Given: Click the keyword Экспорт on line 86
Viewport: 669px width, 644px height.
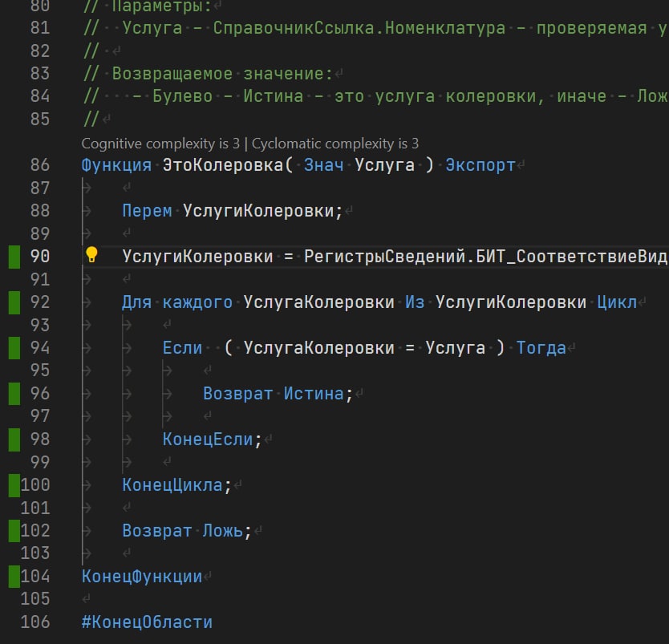Looking at the screenshot, I should [x=480, y=165].
